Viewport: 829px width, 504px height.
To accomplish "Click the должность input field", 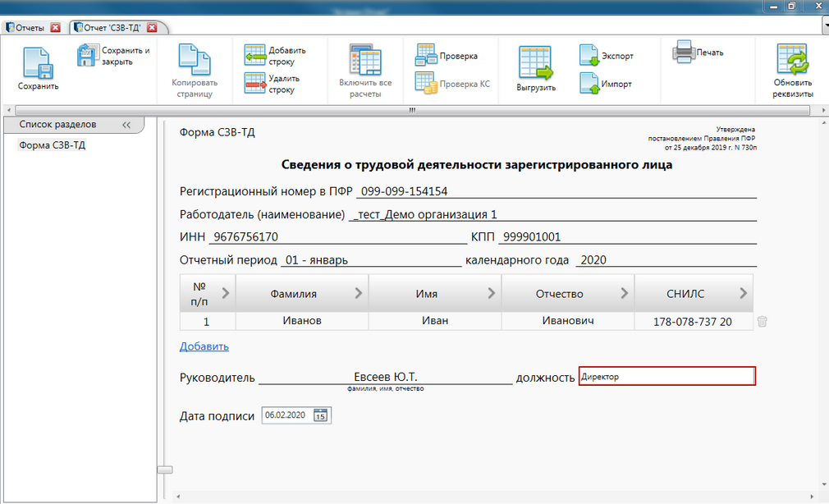I will click(x=667, y=376).
